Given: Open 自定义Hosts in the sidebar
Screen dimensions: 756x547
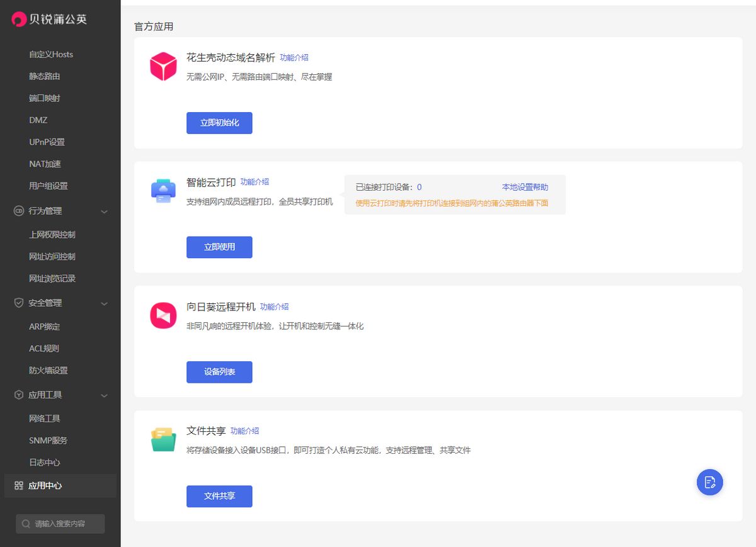Looking at the screenshot, I should click(x=51, y=54).
